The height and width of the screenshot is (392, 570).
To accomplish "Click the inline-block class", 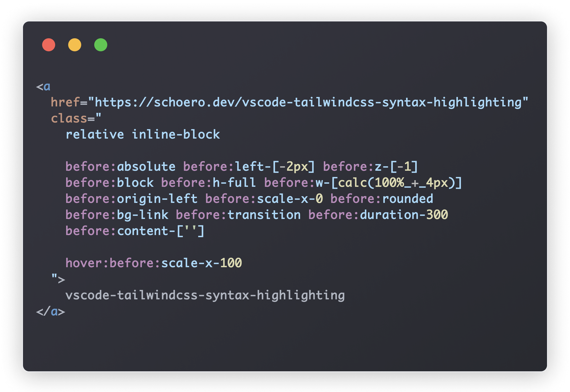I will pyautogui.click(x=176, y=135).
